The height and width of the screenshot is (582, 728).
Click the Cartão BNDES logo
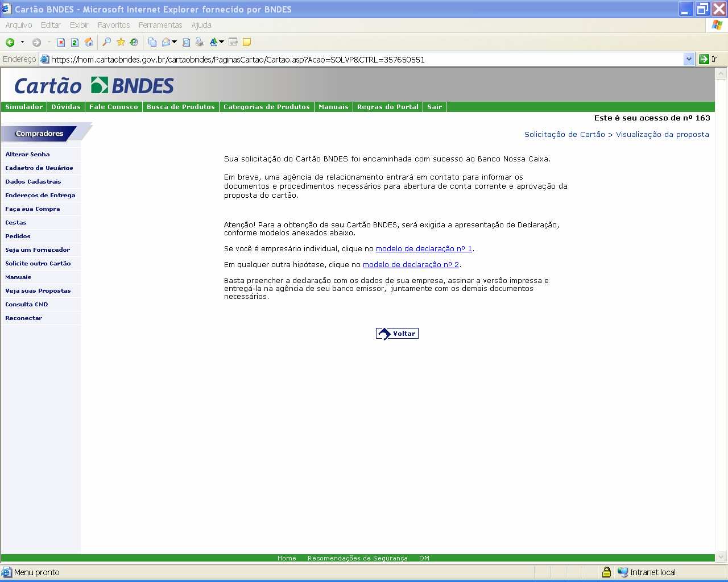point(94,86)
